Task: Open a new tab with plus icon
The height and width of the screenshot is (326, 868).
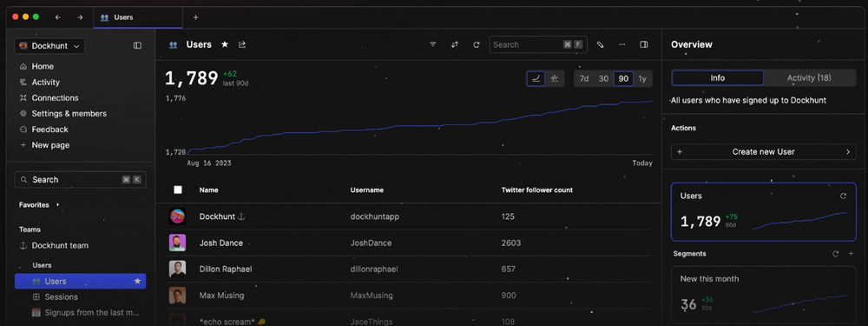Action: pos(195,17)
